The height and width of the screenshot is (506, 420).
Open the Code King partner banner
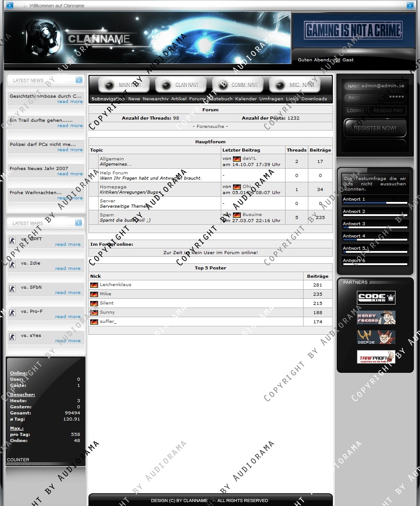376,297
